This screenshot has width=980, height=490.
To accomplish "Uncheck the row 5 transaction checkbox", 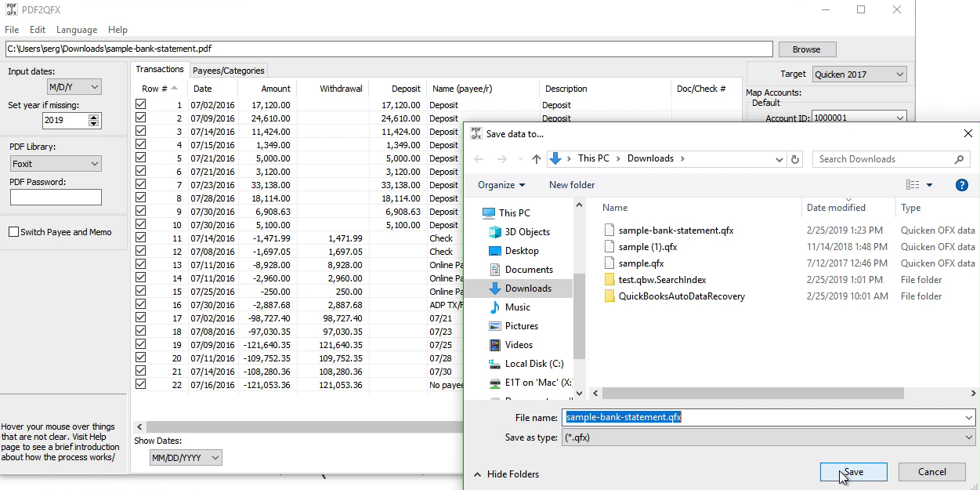I will pos(141,158).
